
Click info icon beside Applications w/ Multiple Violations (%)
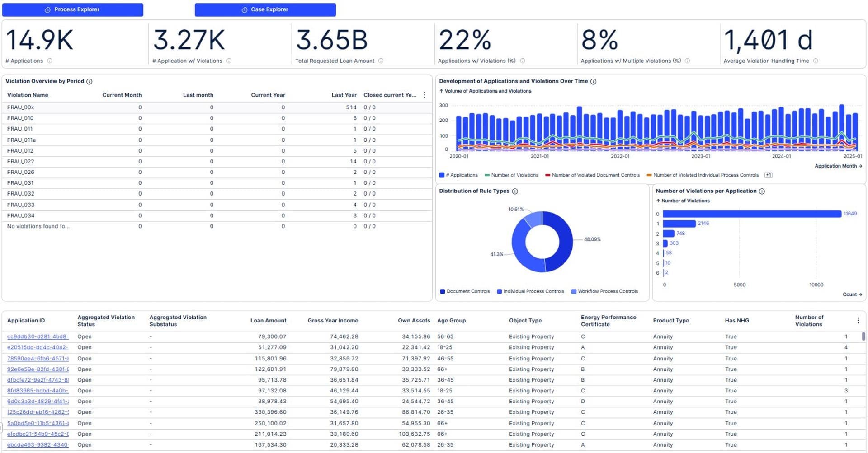pyautogui.click(x=687, y=61)
